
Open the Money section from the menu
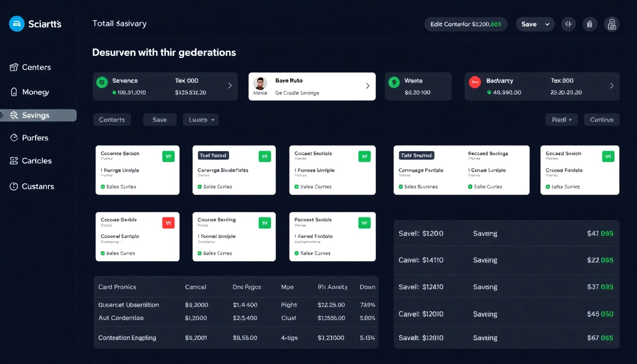pos(36,91)
